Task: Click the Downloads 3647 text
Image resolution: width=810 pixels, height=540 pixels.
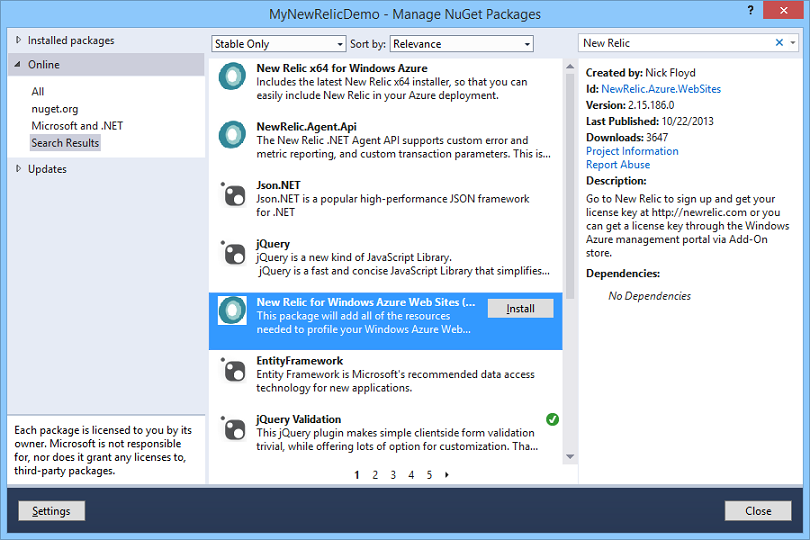Action: pos(627,137)
